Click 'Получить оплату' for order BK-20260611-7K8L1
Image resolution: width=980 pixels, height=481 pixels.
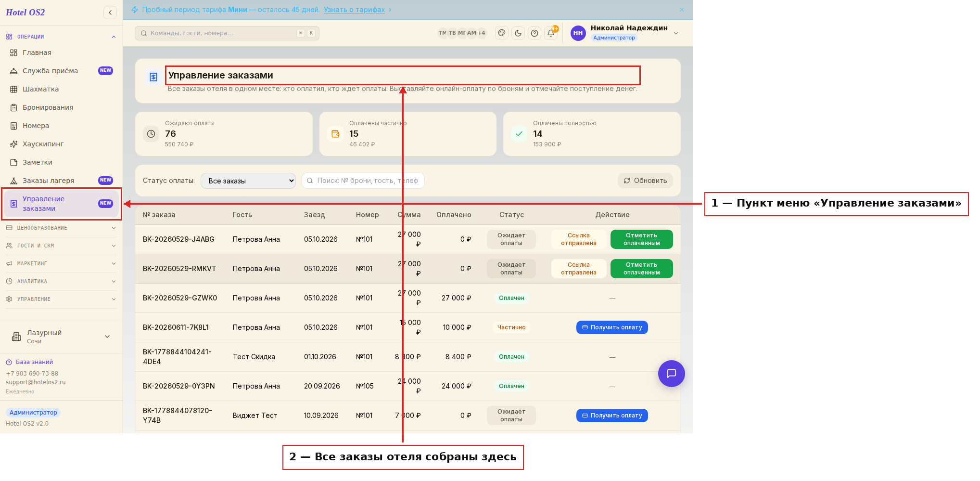click(x=612, y=327)
